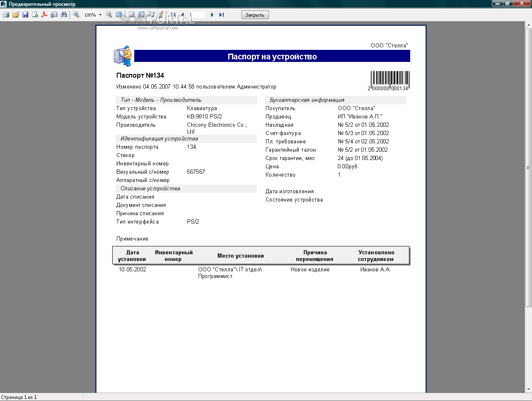Click the Предварительный просмотр window title
Image resolution: width=532 pixels, height=401 pixels.
click(x=42, y=4)
